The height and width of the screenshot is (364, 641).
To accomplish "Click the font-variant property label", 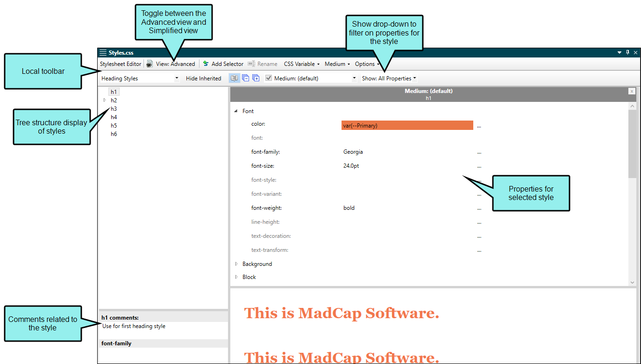I will tap(266, 194).
